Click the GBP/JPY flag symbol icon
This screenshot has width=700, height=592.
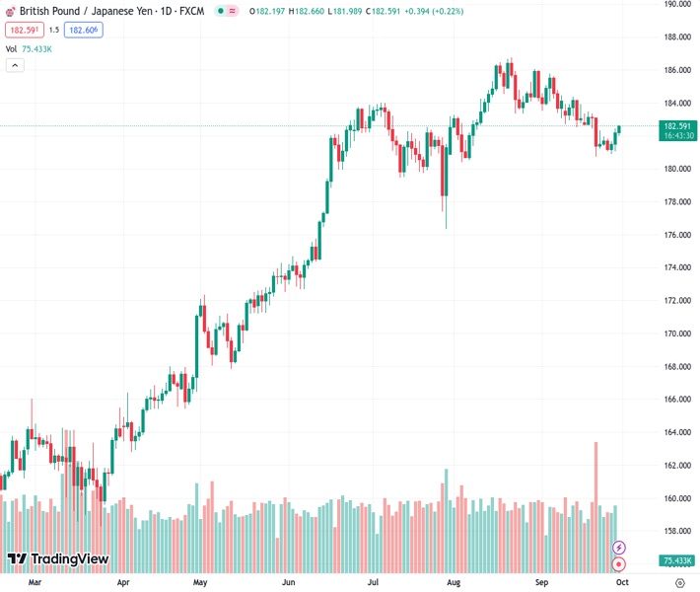pyautogui.click(x=11, y=12)
